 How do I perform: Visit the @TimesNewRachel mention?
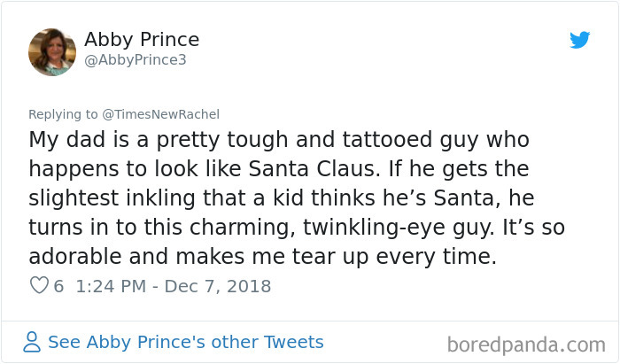point(156,114)
